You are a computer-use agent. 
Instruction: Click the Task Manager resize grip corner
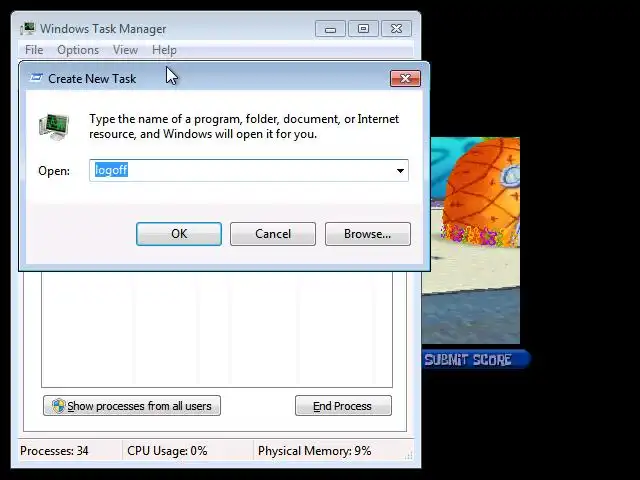[x=409, y=456]
